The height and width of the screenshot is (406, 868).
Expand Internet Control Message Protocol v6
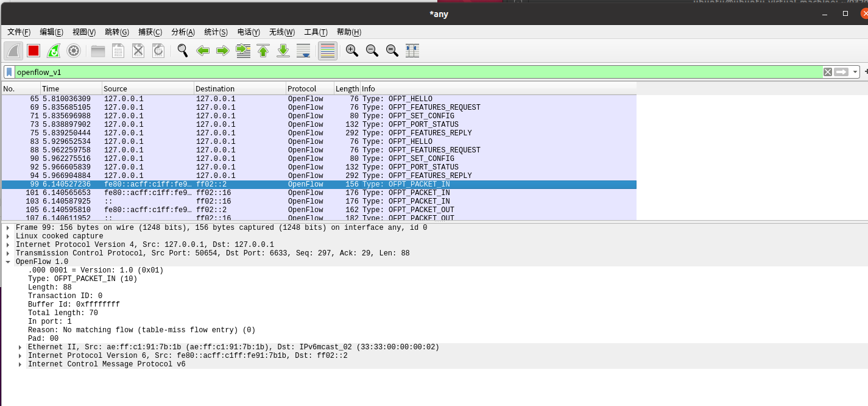coord(20,365)
